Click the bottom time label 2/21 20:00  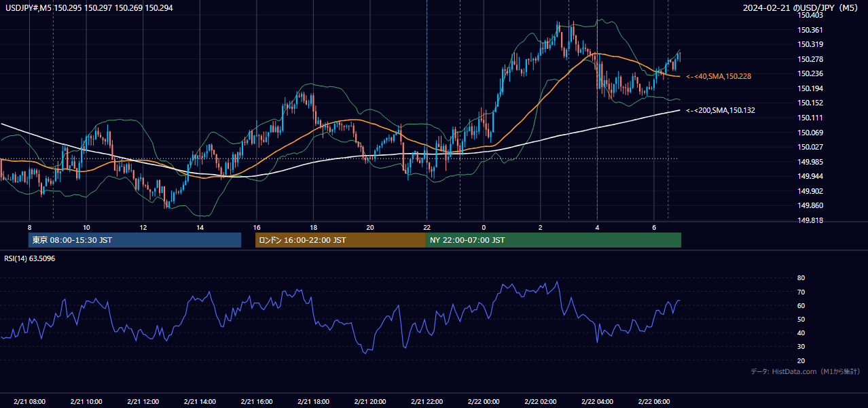(x=369, y=402)
